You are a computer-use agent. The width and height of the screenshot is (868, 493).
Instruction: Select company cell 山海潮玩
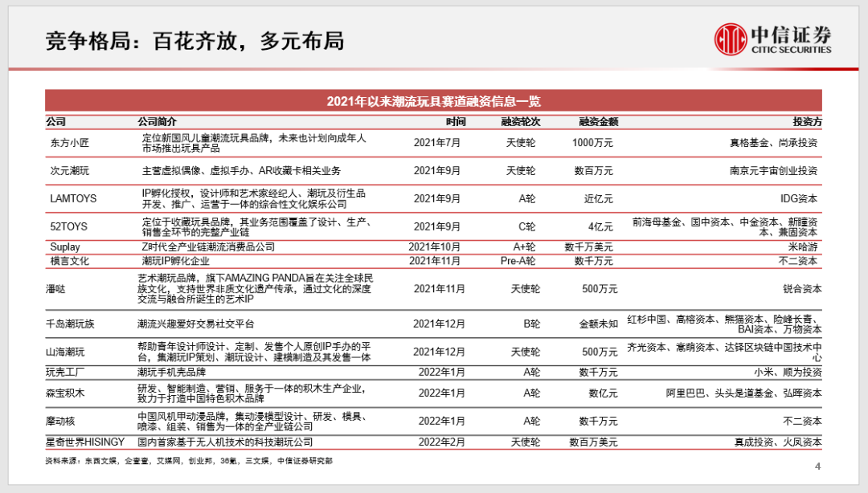tap(65, 352)
